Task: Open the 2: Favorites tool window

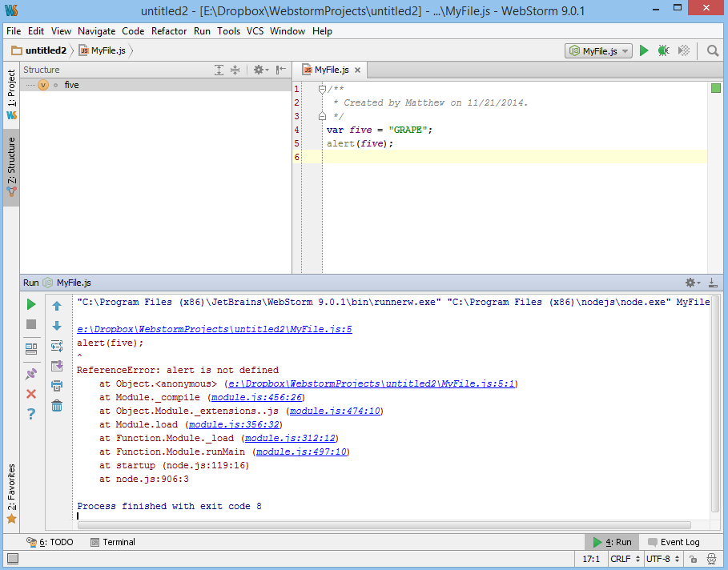Action: coord(11,493)
